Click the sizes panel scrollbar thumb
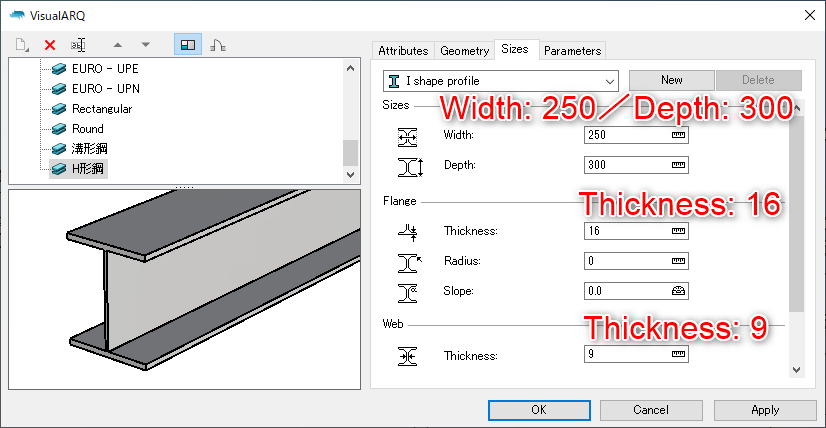 (x=796, y=213)
